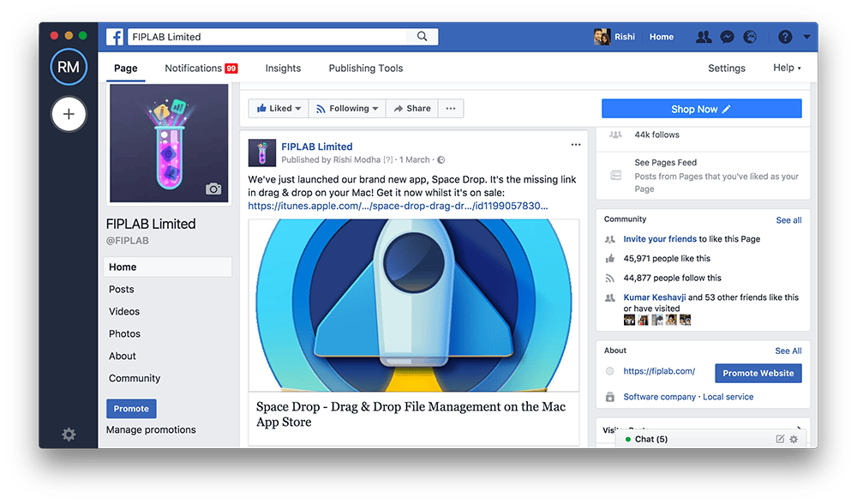Open Kumar Keshavji profile link

click(654, 297)
